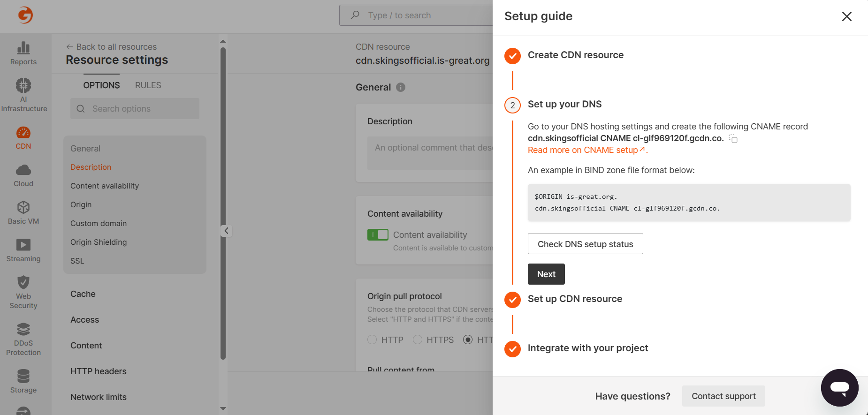This screenshot has height=415, width=868.
Task: Select the HTTP radio button
Action: coord(372,340)
